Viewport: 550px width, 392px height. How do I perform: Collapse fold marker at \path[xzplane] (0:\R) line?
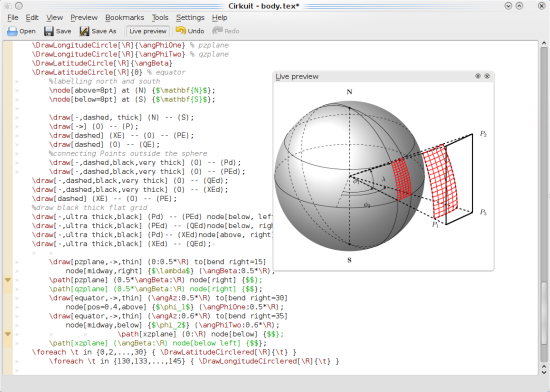[x=8, y=334]
